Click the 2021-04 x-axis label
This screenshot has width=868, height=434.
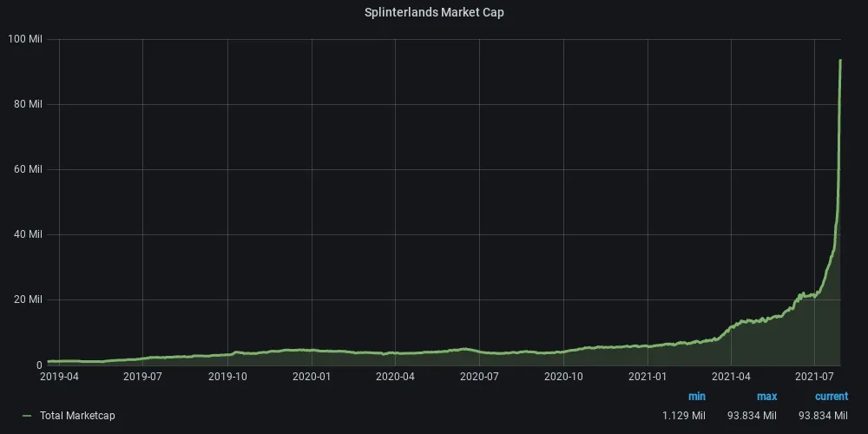[731, 377]
